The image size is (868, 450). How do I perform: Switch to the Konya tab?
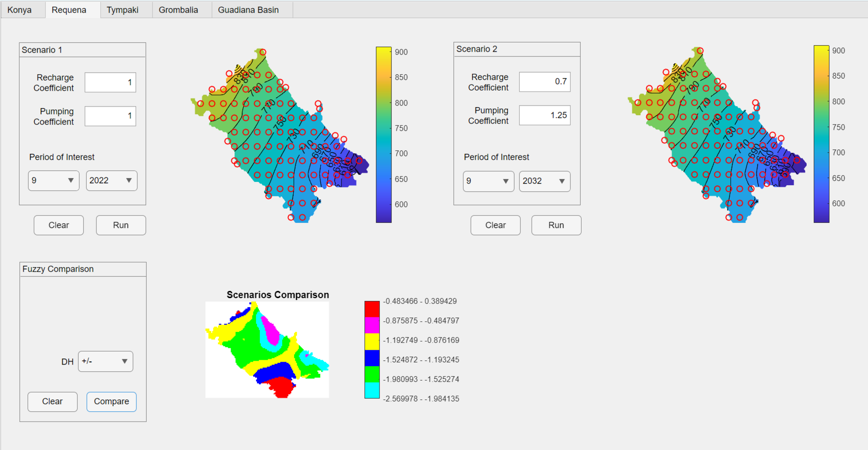[20, 10]
